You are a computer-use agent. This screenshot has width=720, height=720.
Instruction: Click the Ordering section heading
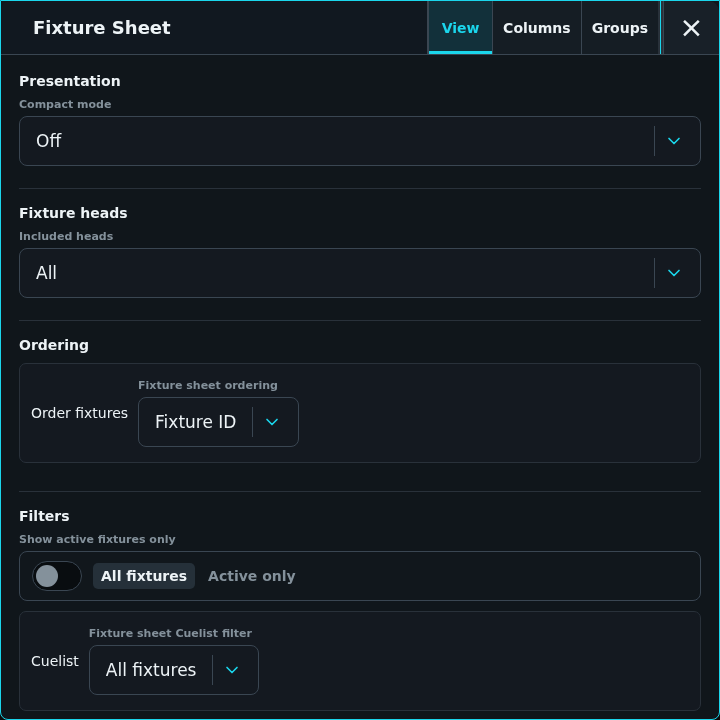[x=54, y=345]
